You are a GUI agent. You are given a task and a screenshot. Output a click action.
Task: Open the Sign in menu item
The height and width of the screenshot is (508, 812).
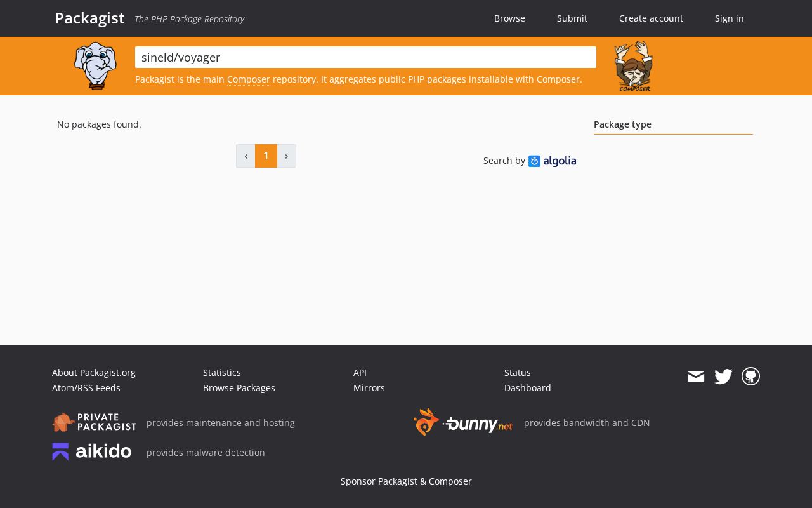coord(730,18)
